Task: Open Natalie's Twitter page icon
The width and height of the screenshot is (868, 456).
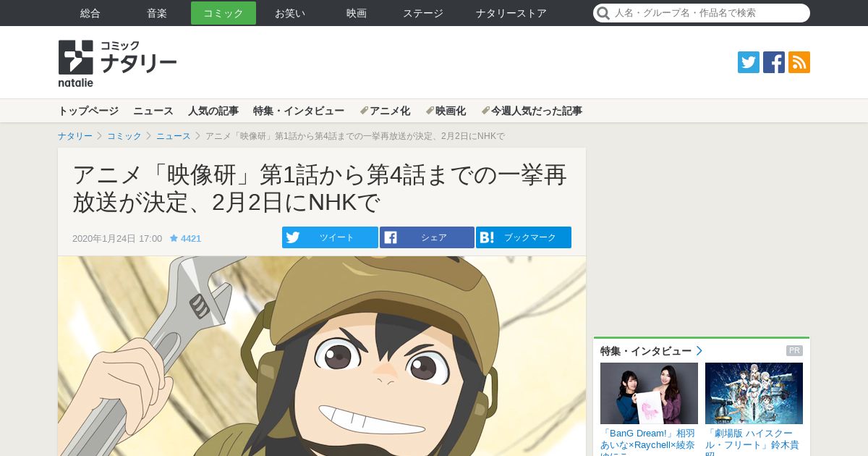Action: pos(749,62)
